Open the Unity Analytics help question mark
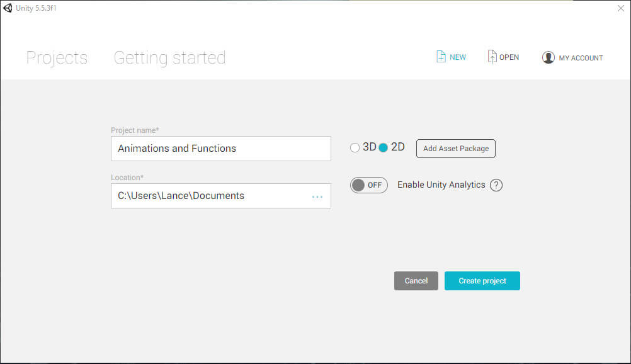The image size is (631, 364). [x=496, y=185]
